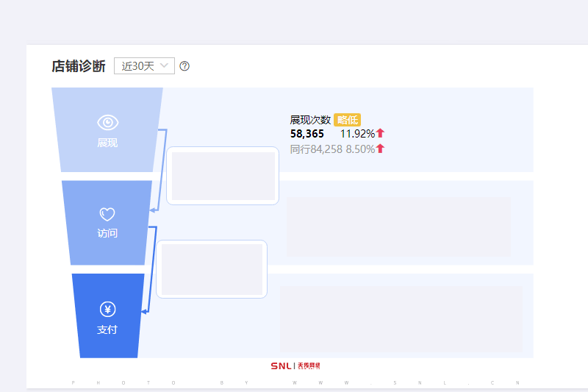Select the 展现 funnel stage label
Screen dimensions: 588x392
click(107, 143)
